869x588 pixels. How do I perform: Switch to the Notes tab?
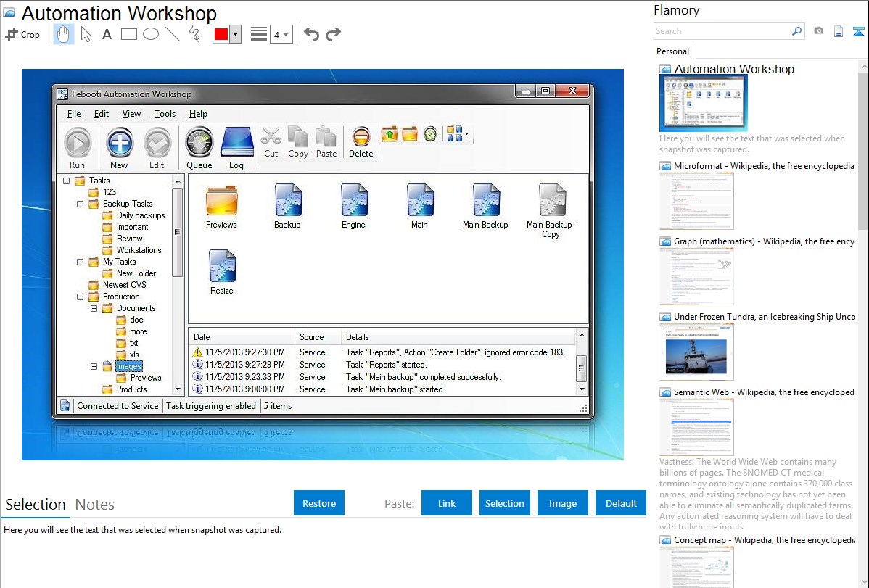pos(95,505)
